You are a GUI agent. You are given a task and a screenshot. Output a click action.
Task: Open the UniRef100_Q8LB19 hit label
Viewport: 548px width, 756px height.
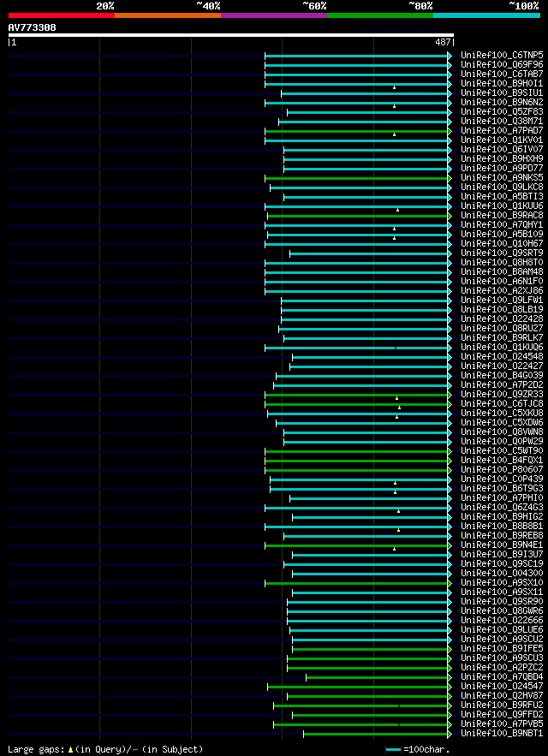pyautogui.click(x=502, y=310)
